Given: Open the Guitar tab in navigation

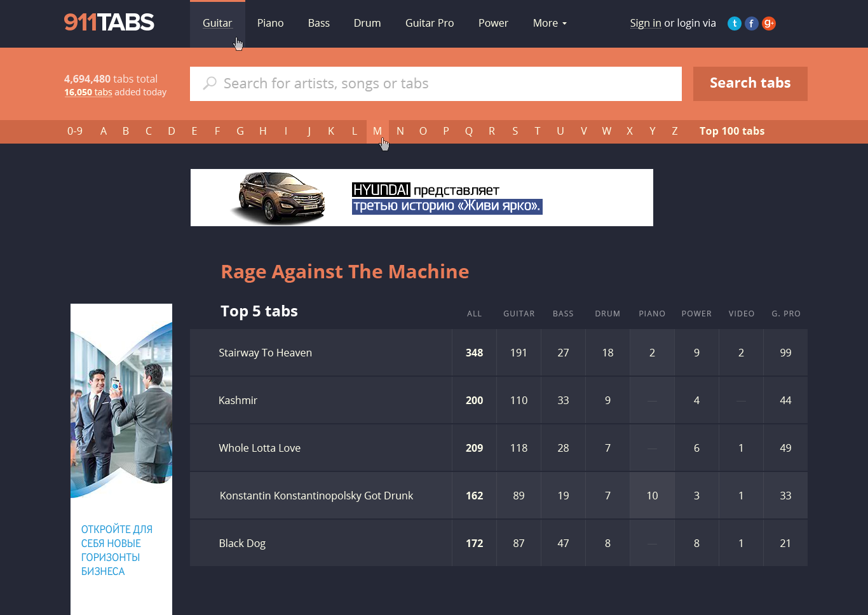Looking at the screenshot, I should click(x=217, y=24).
